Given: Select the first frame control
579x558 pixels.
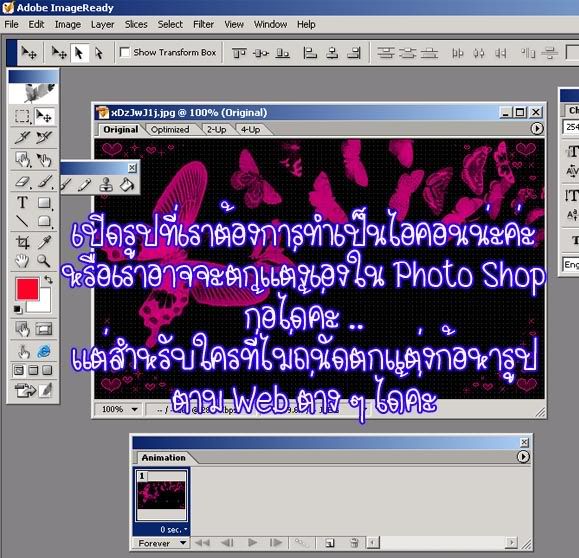Looking at the screenshot, I should pos(202,543).
